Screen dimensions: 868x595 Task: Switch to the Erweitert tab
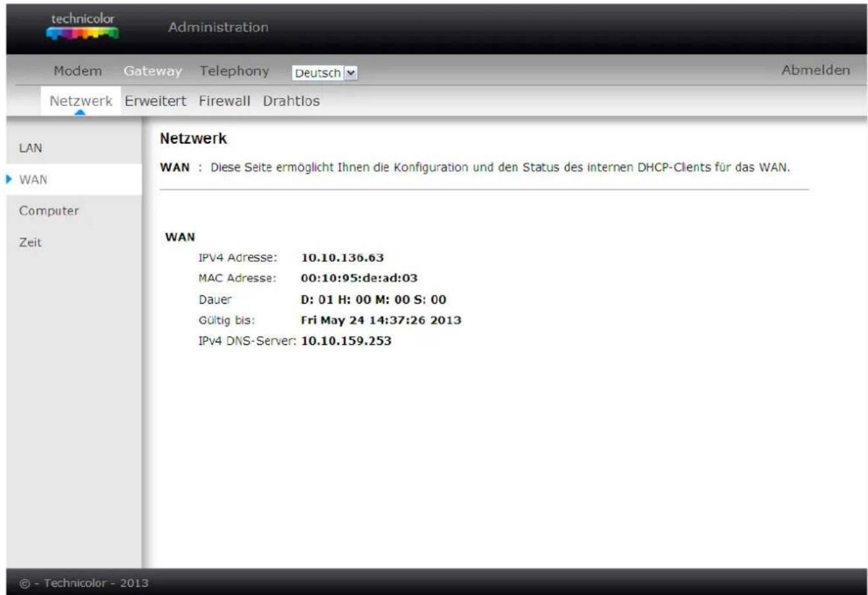click(x=155, y=101)
